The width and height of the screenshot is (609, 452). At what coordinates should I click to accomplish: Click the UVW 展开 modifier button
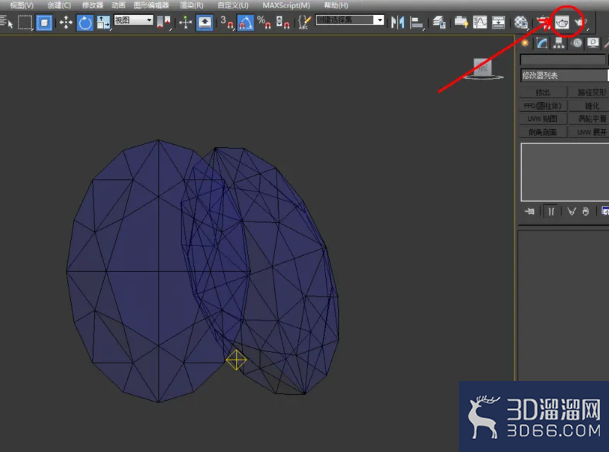coord(589,132)
